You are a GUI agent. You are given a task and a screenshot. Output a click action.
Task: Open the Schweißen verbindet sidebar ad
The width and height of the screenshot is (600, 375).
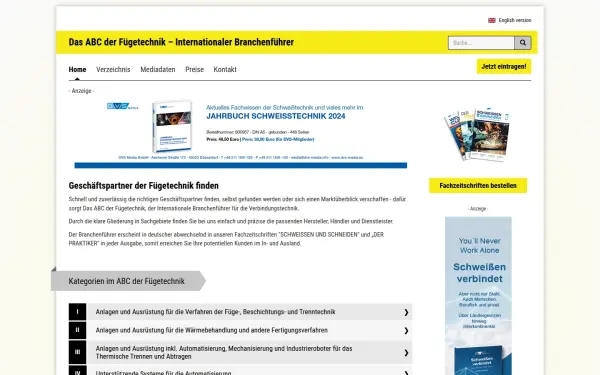(478, 296)
